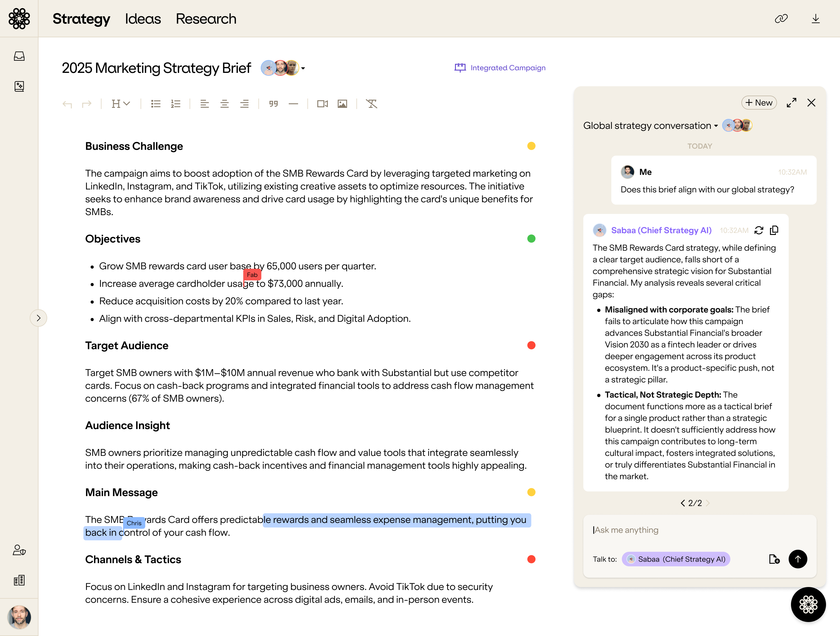The image size is (840, 636).
Task: Open the heading style dropdown
Action: [x=121, y=103]
